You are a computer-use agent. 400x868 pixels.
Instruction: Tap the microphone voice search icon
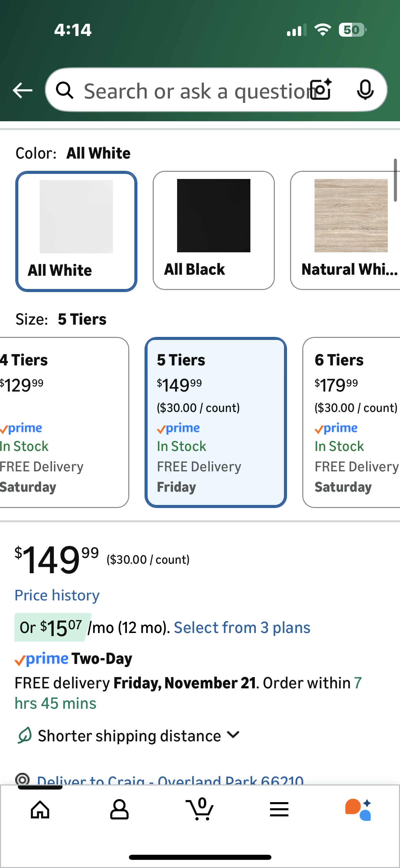pos(365,90)
